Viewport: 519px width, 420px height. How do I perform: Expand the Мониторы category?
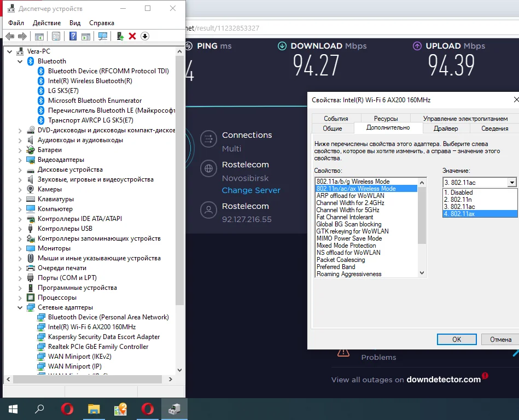[20, 249]
